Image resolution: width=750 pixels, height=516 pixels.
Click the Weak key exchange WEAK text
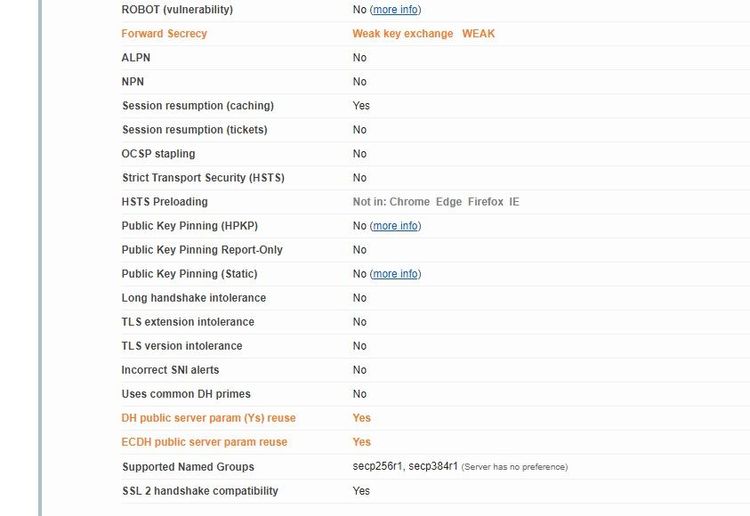tap(423, 33)
